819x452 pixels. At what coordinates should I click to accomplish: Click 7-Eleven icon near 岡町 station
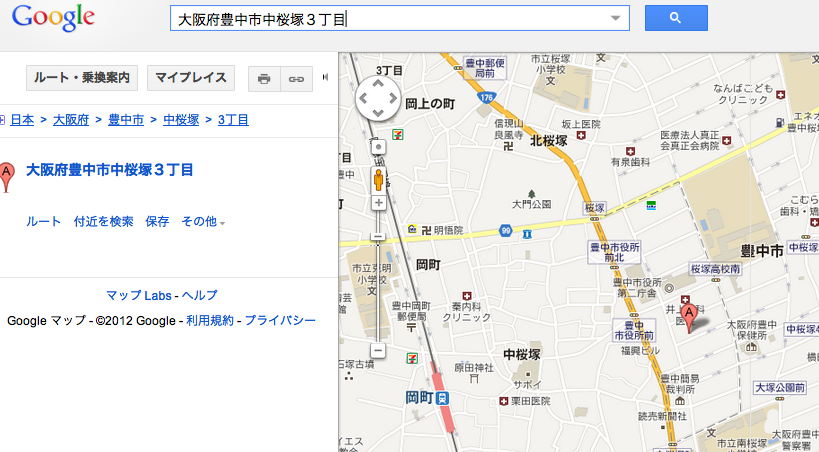(412, 358)
